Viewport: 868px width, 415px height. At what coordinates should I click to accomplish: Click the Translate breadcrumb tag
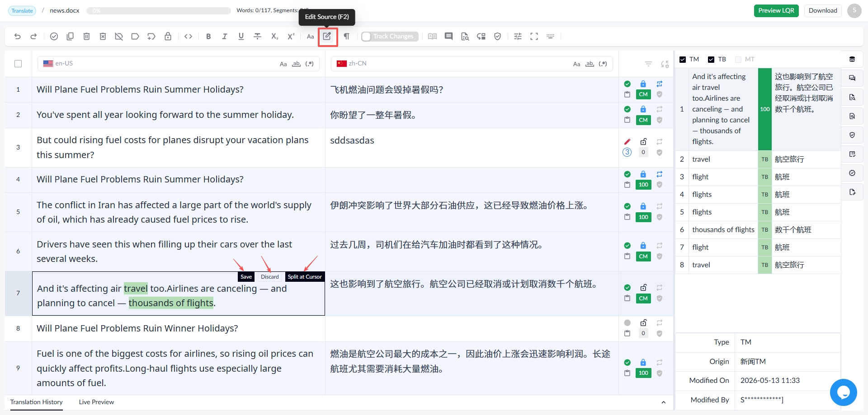pyautogui.click(x=22, y=11)
